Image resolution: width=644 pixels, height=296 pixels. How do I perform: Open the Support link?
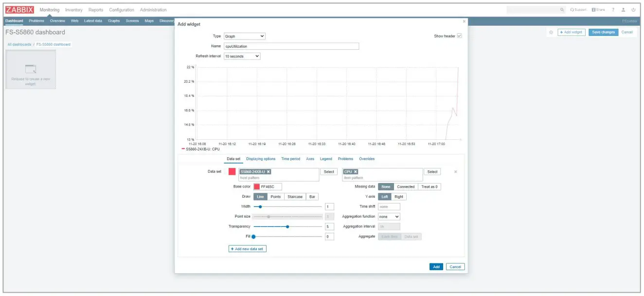coord(579,10)
